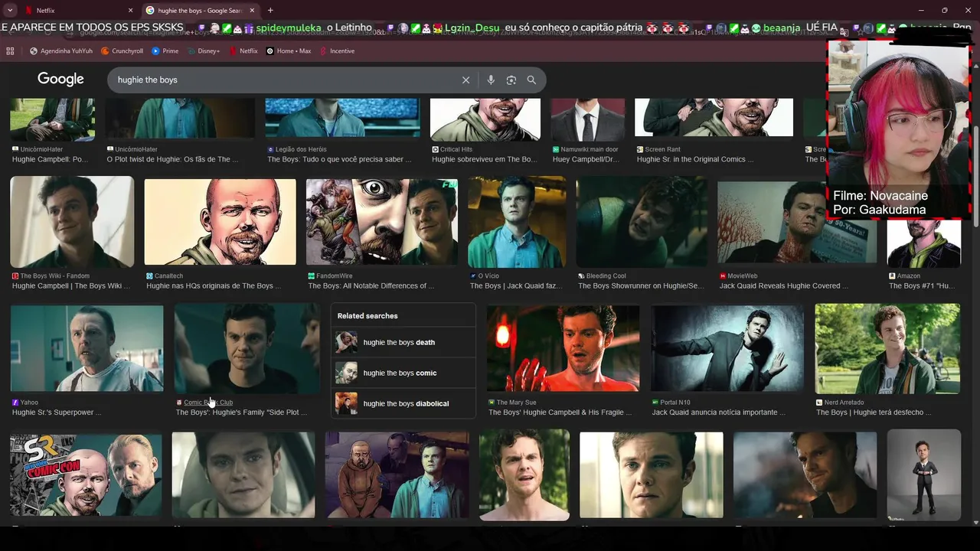This screenshot has height=551, width=980.
Task: Click 'Jack Quaid anuncia notícia importante' caption
Action: point(719,412)
